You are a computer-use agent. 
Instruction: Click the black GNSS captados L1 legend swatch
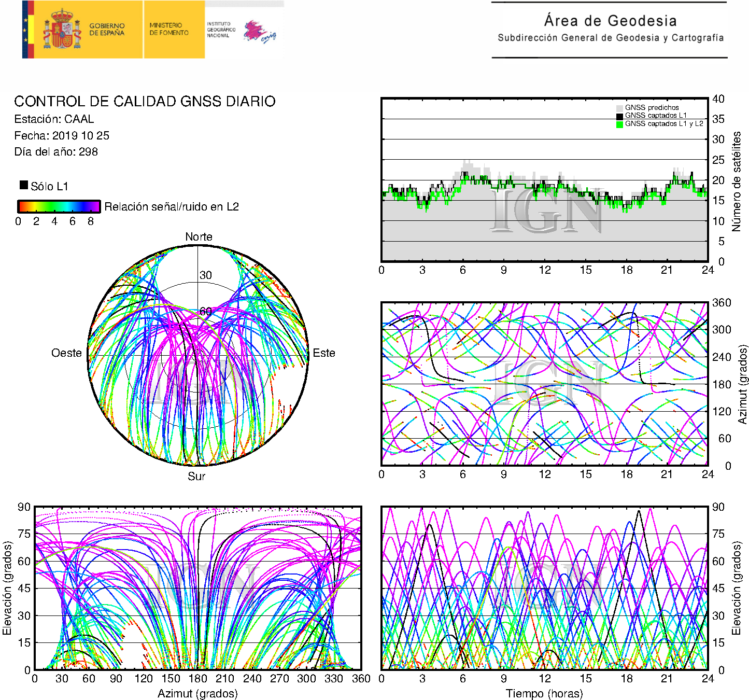[x=619, y=116]
